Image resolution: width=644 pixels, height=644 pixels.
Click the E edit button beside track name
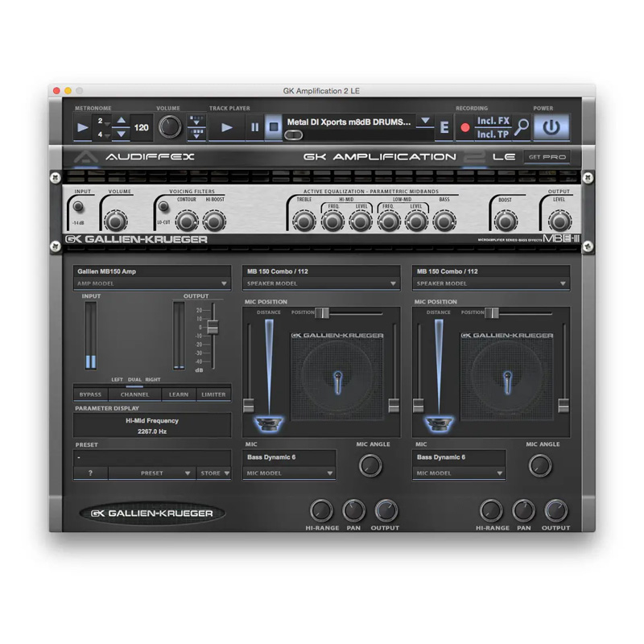pyautogui.click(x=444, y=127)
